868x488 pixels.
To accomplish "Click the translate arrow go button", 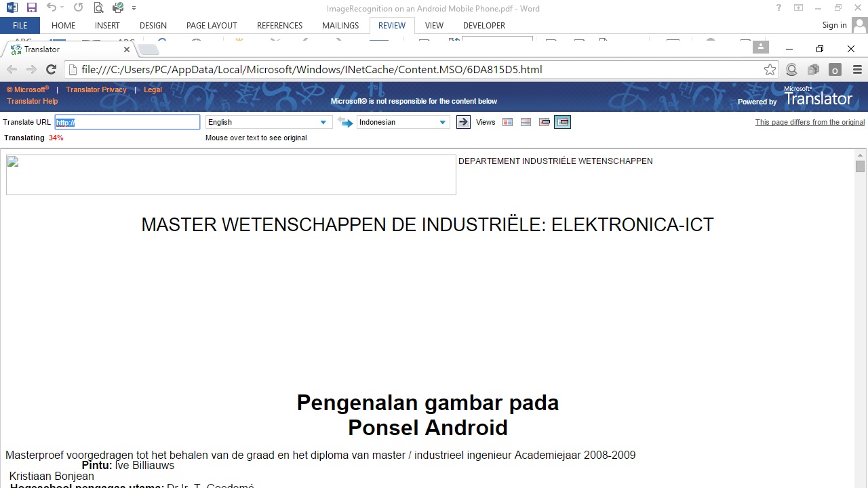I will click(x=463, y=122).
